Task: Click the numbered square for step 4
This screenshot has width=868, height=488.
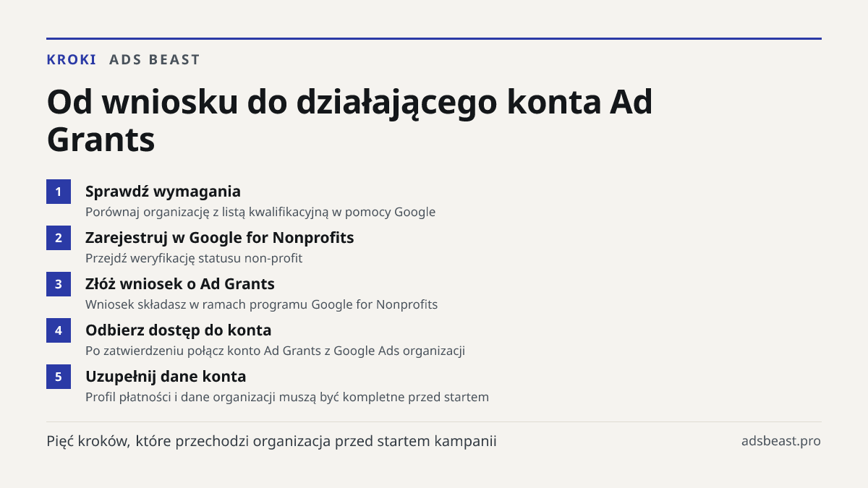Action: [x=59, y=330]
